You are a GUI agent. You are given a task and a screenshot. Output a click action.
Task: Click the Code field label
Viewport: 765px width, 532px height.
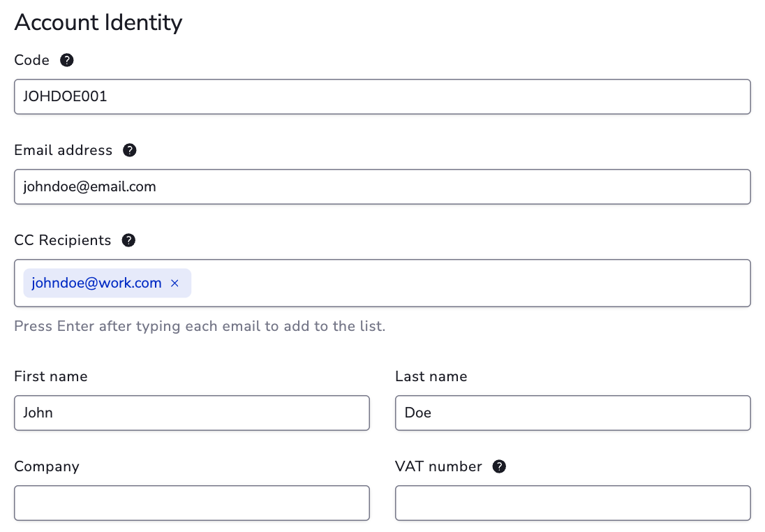pos(31,60)
